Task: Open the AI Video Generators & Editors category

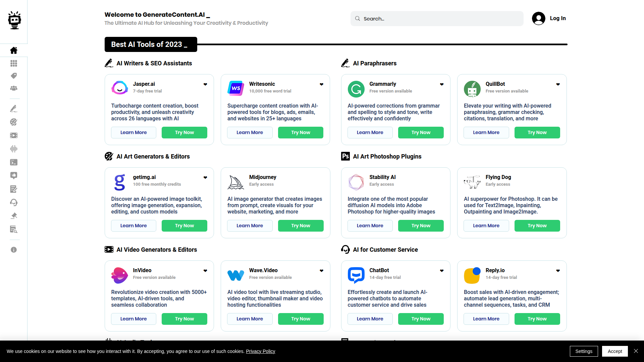Action: pyautogui.click(x=157, y=250)
